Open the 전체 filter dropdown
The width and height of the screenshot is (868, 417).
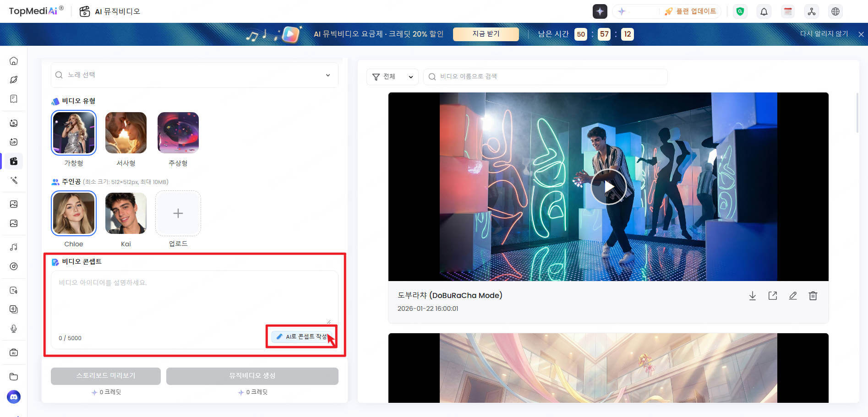click(392, 77)
